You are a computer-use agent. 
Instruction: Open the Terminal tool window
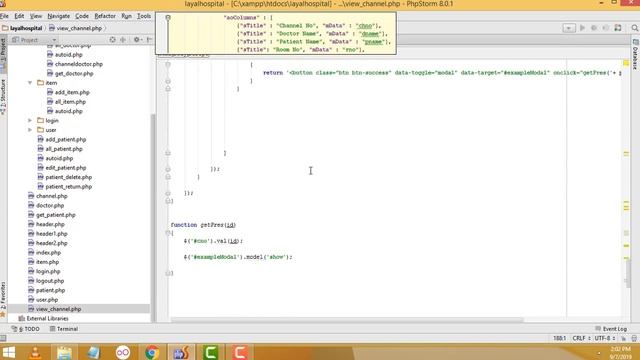pyautogui.click(x=64, y=329)
